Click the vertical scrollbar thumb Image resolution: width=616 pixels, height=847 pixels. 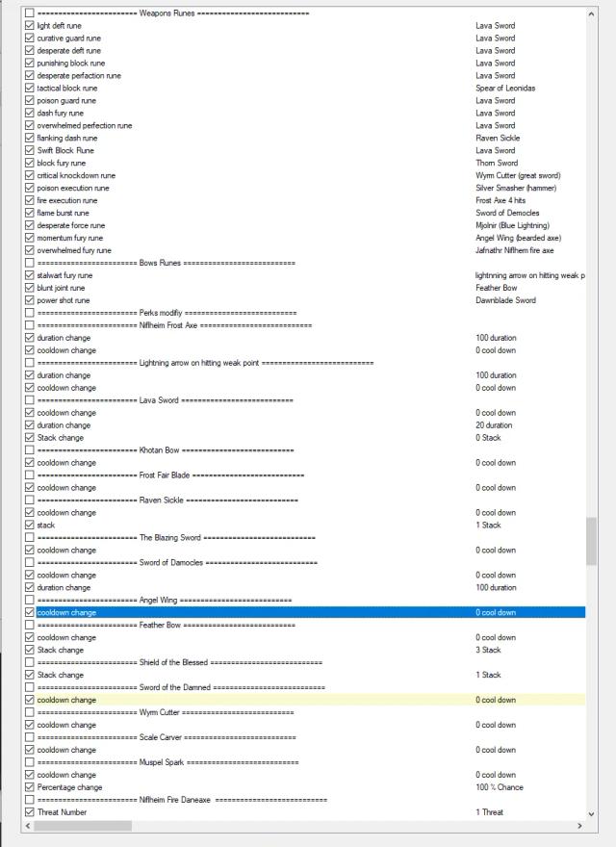591,541
